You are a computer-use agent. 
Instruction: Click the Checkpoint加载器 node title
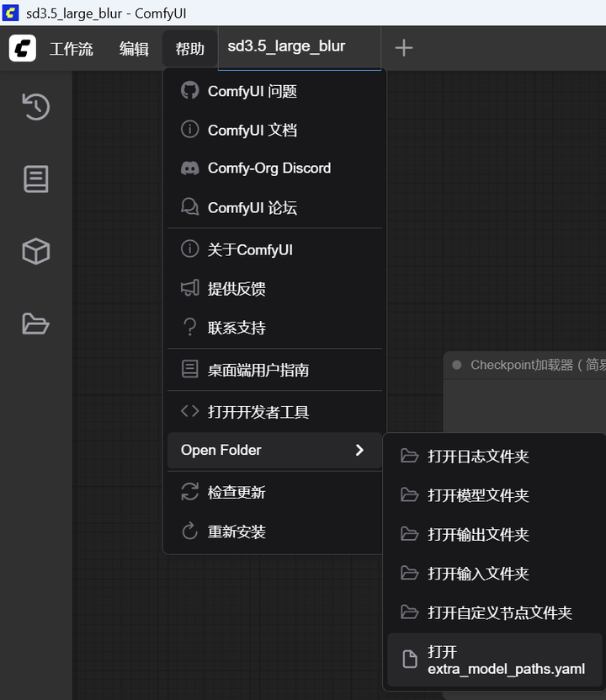click(538, 365)
